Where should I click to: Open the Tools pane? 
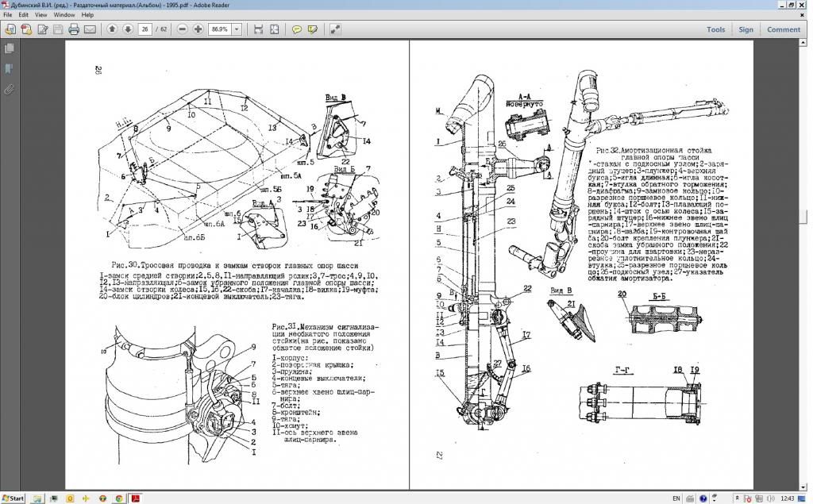click(x=715, y=29)
